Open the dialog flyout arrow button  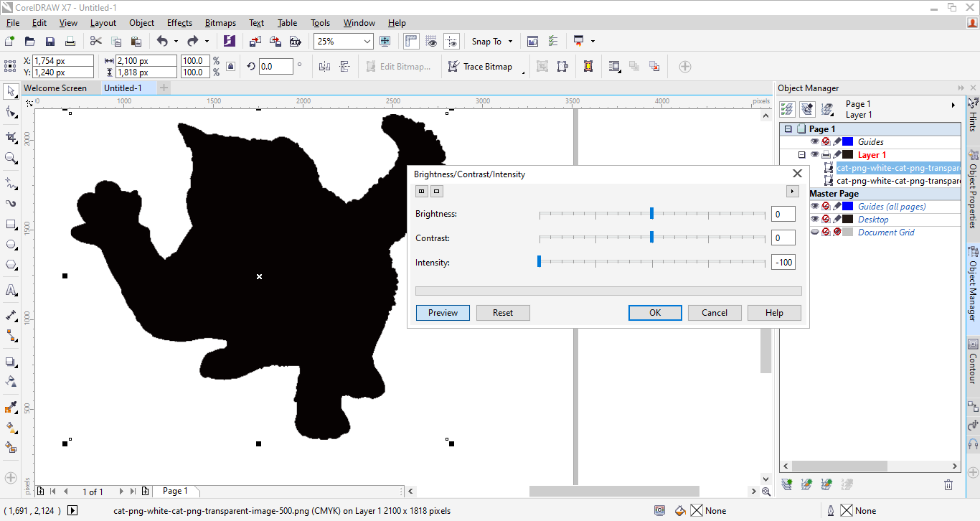pyautogui.click(x=792, y=191)
